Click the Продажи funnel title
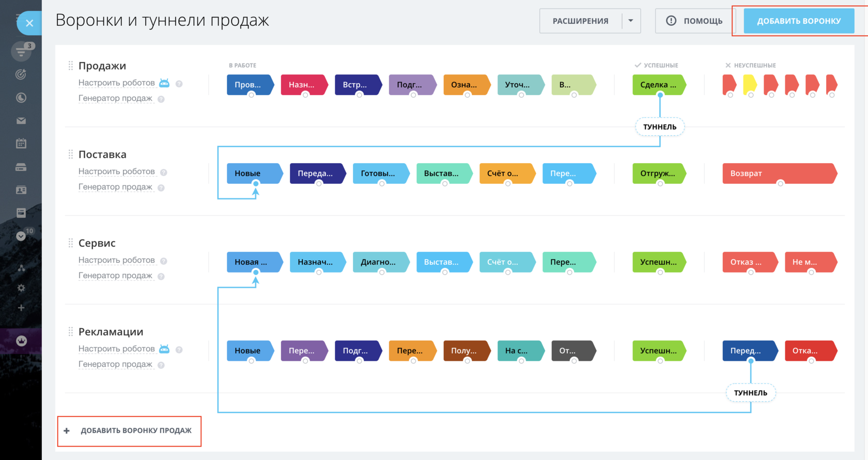Viewport: 868px width, 460px height. click(x=102, y=66)
